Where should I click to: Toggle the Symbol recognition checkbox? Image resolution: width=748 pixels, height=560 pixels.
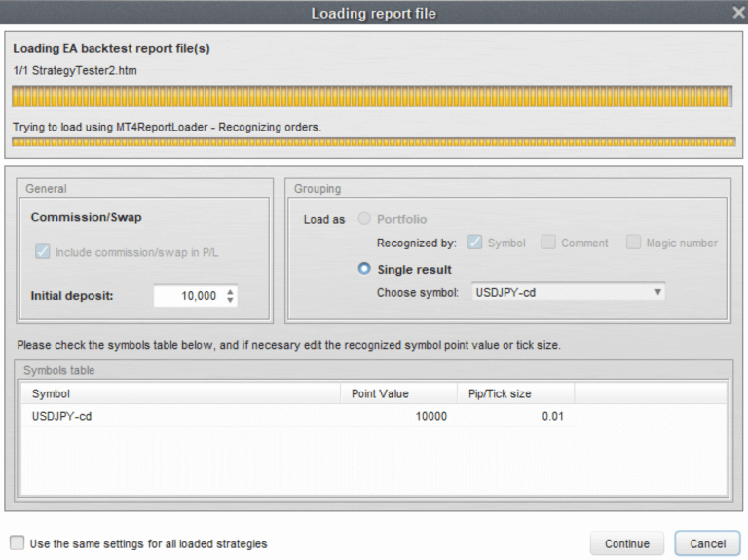pos(475,243)
